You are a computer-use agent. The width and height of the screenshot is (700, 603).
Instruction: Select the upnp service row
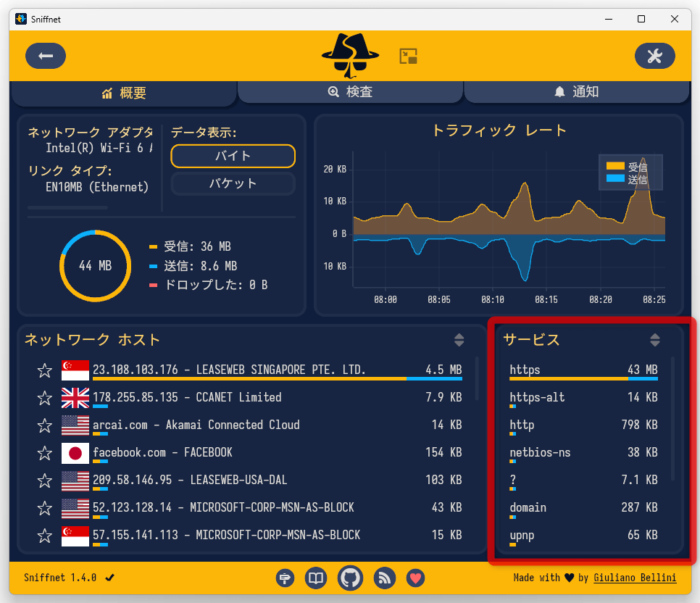pyautogui.click(x=583, y=536)
